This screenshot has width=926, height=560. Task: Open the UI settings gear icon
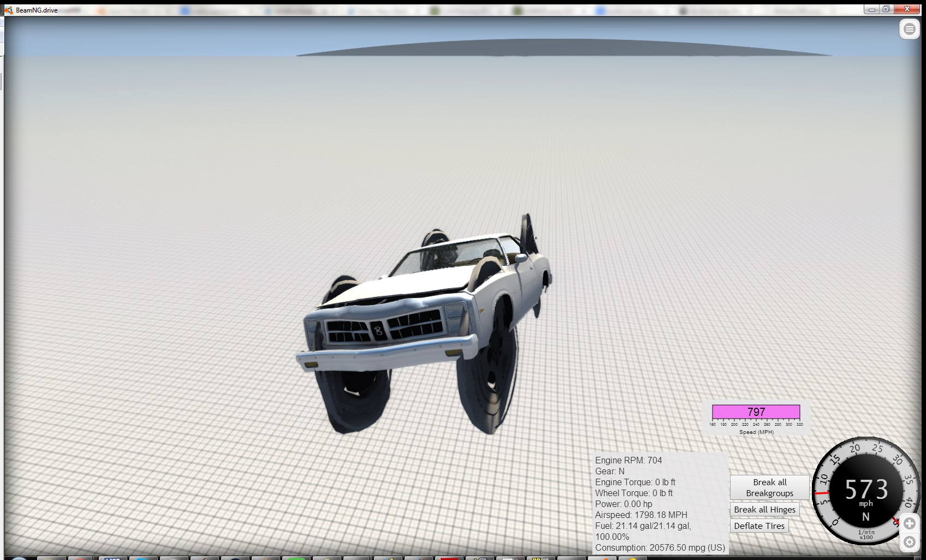910,542
